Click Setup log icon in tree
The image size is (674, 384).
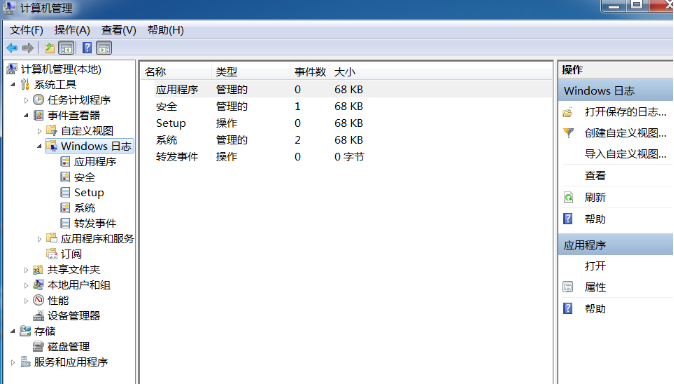pos(65,192)
